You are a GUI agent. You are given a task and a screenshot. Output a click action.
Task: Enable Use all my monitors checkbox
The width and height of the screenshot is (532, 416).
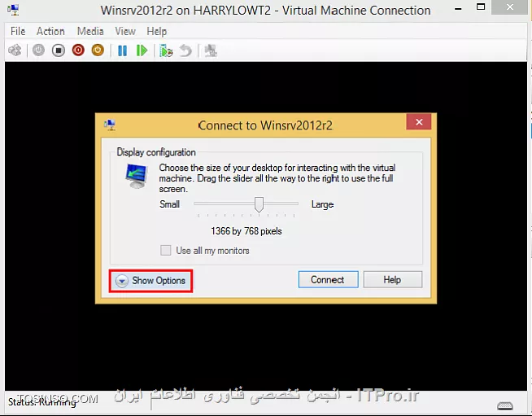click(x=166, y=251)
